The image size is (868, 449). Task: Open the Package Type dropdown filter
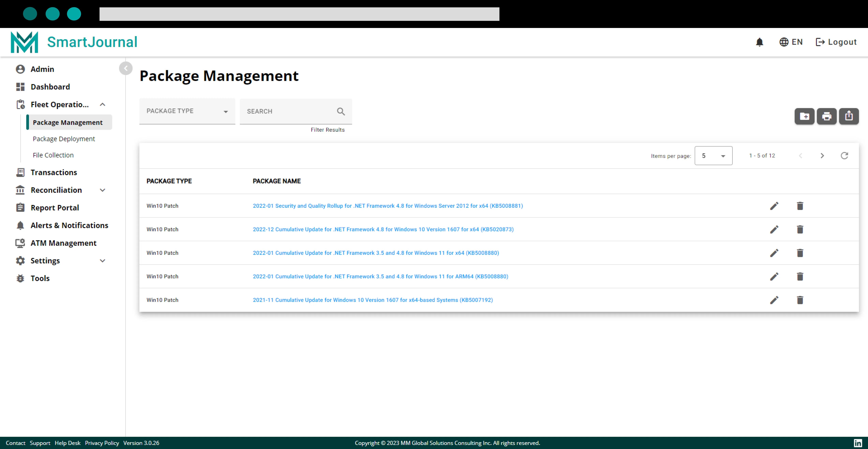(x=187, y=111)
